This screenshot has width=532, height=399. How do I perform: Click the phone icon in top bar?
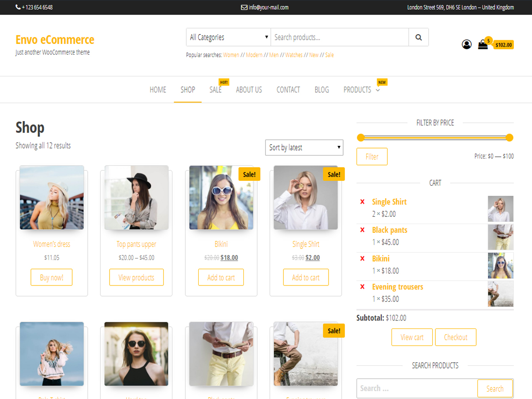pyautogui.click(x=17, y=7)
